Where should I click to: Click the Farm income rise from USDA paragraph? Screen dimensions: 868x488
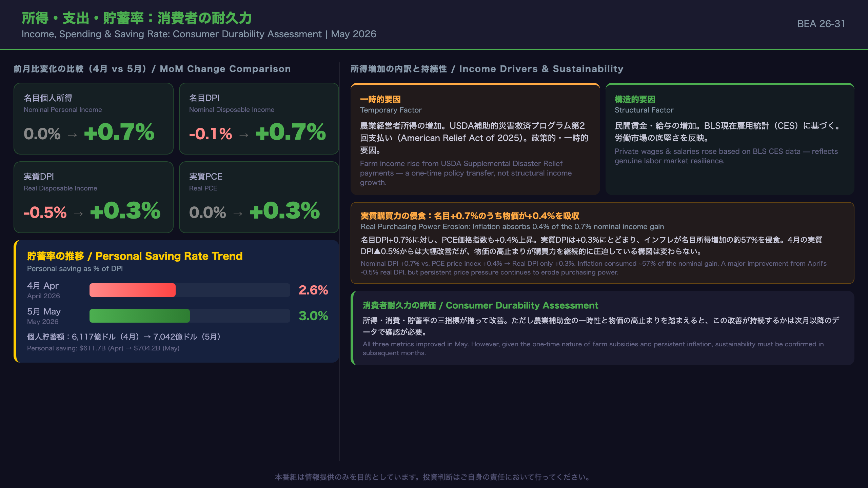(x=466, y=173)
